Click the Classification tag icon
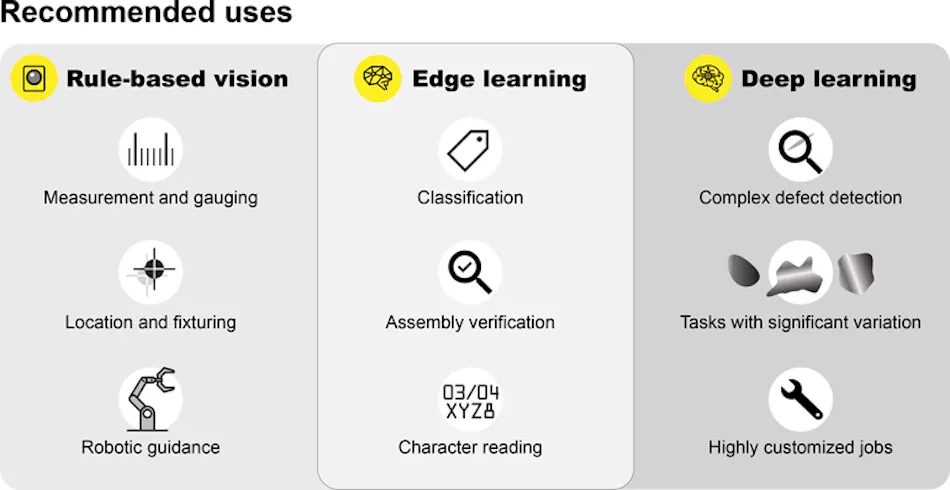The height and width of the screenshot is (490, 950). pyautogui.click(x=470, y=150)
